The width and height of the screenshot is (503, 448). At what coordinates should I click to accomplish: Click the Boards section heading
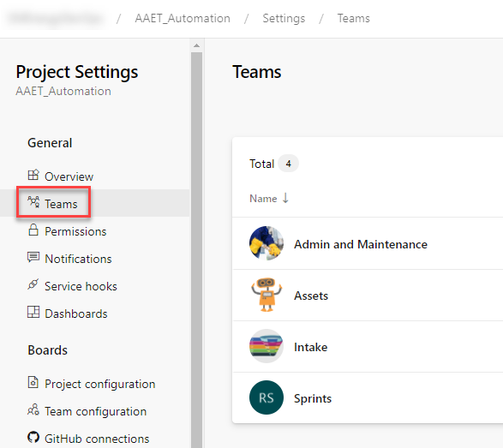[47, 350]
